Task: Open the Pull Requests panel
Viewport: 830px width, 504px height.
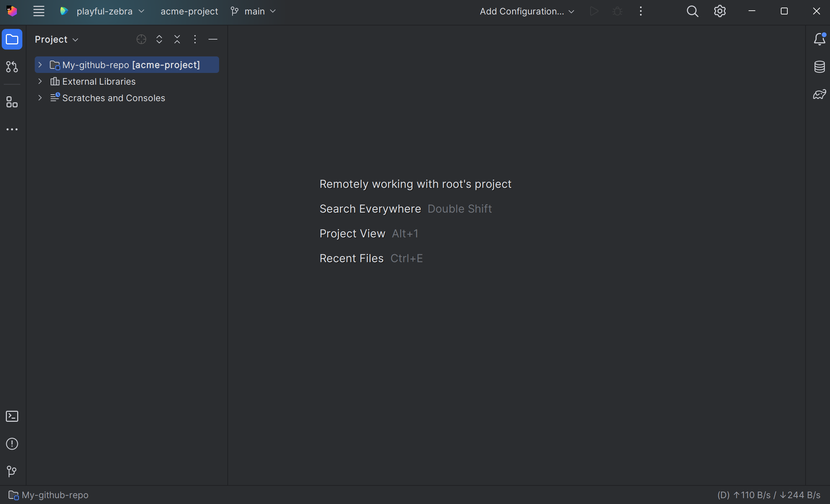Action: point(12,67)
